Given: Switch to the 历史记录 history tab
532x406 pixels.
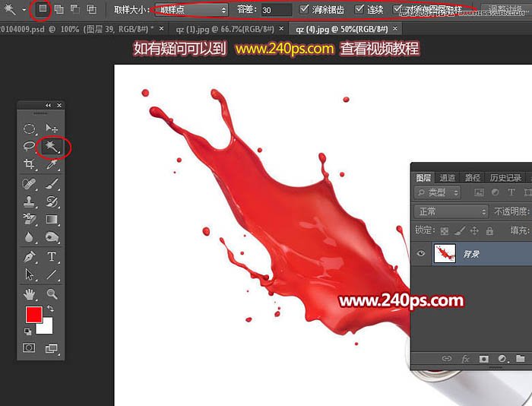Looking at the screenshot, I should tap(505, 178).
